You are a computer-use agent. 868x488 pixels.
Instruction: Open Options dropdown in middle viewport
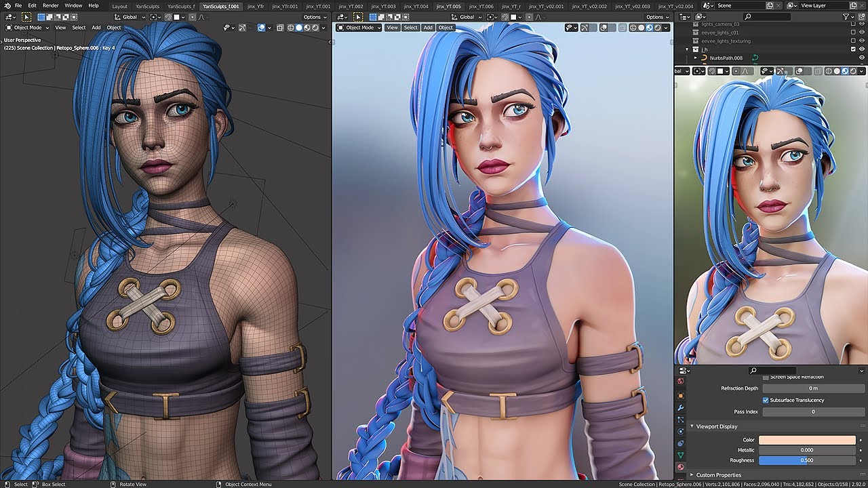[657, 17]
